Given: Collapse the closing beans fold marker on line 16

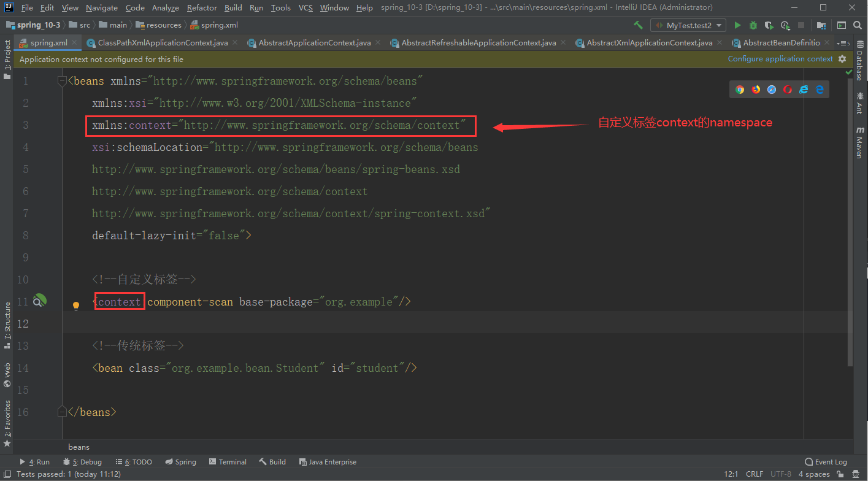Looking at the screenshot, I should [x=61, y=412].
